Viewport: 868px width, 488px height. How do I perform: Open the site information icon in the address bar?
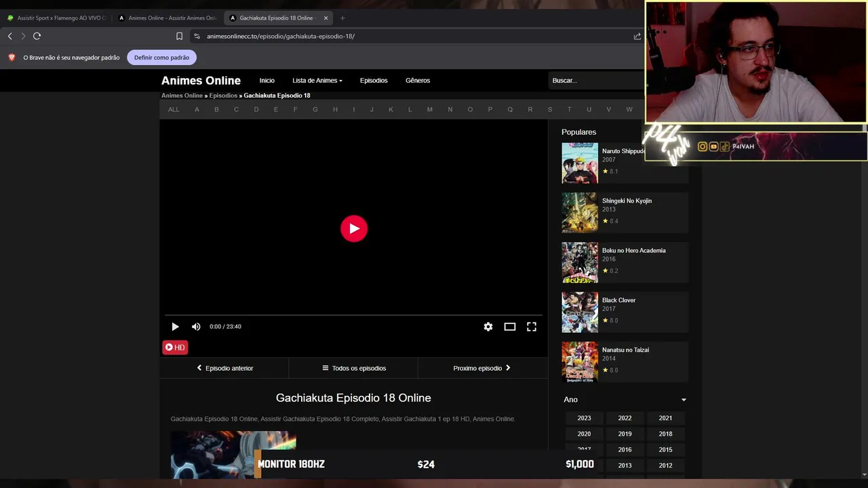pyautogui.click(x=197, y=36)
